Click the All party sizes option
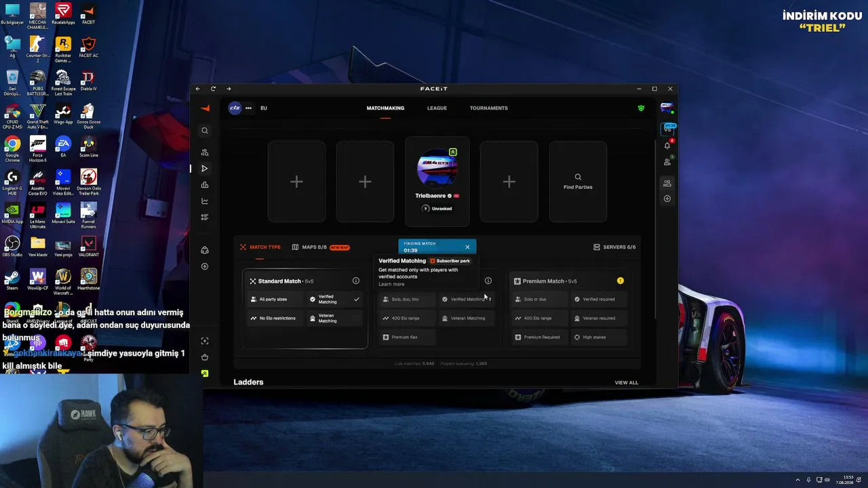The image size is (868, 488). pyautogui.click(x=275, y=299)
